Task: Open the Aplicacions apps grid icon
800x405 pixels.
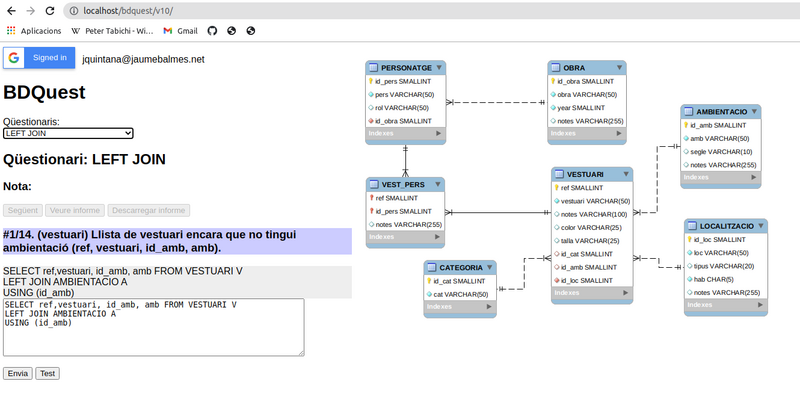Action: pyautogui.click(x=11, y=31)
